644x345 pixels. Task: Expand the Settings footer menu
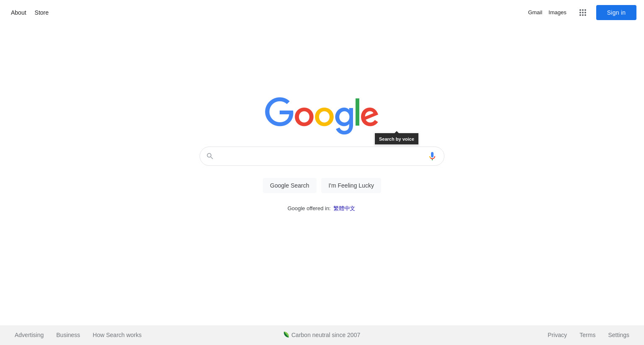click(x=618, y=335)
